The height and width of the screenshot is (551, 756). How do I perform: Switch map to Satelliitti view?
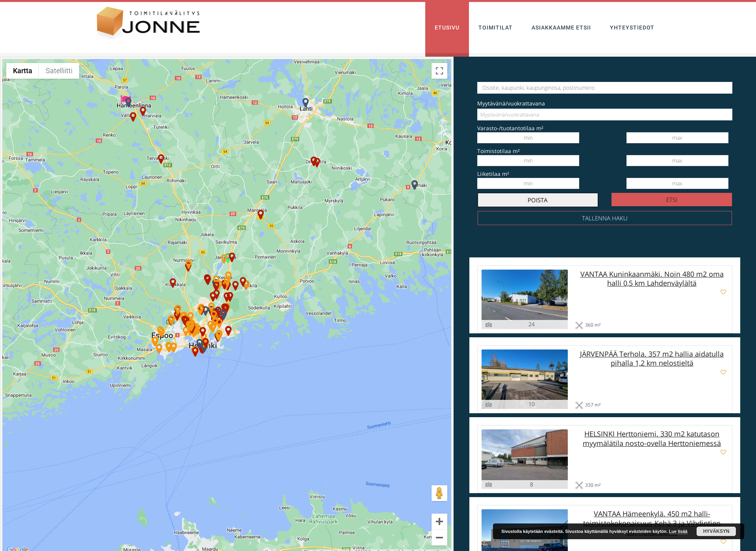pos(59,71)
